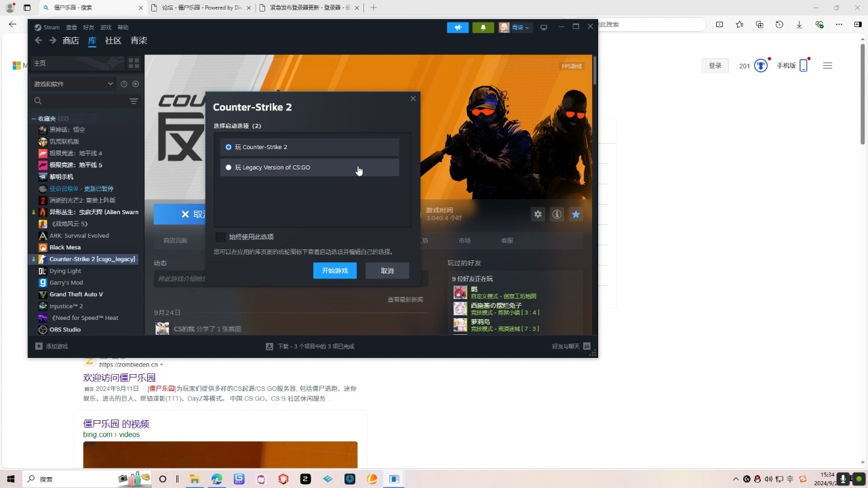Open File Explorer from the taskbar
868x488 pixels.
(x=195, y=479)
